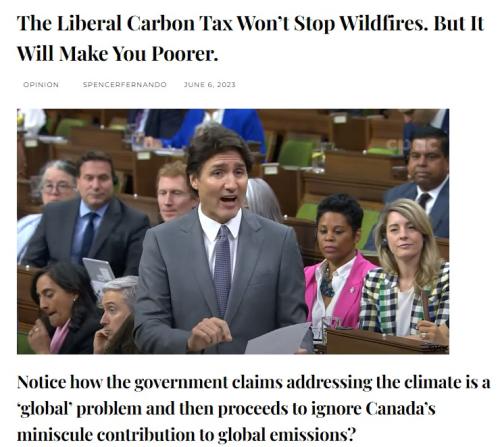Click the word 'miniscule' in the subheading
The height and width of the screenshot is (447, 500).
pos(55,435)
